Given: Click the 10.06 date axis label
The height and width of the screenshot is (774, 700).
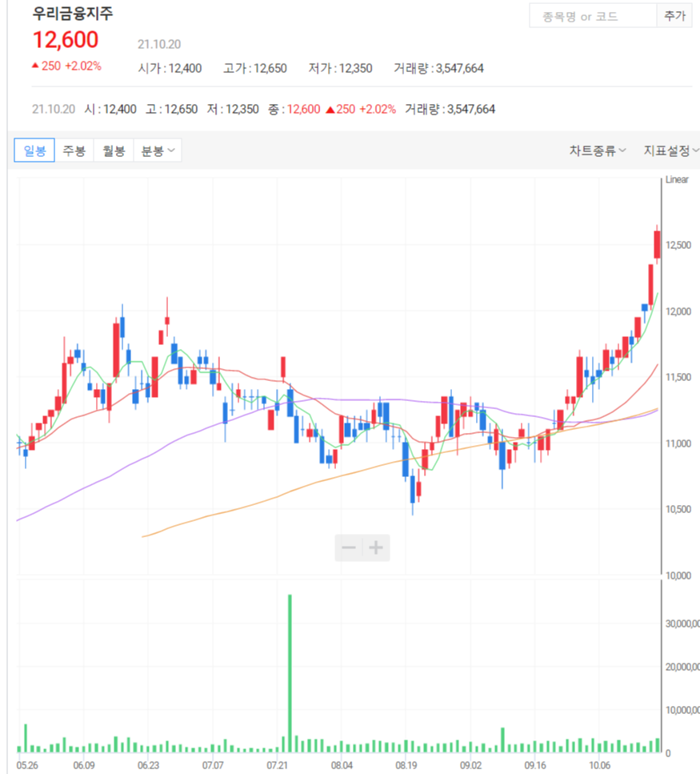Looking at the screenshot, I should [599, 765].
